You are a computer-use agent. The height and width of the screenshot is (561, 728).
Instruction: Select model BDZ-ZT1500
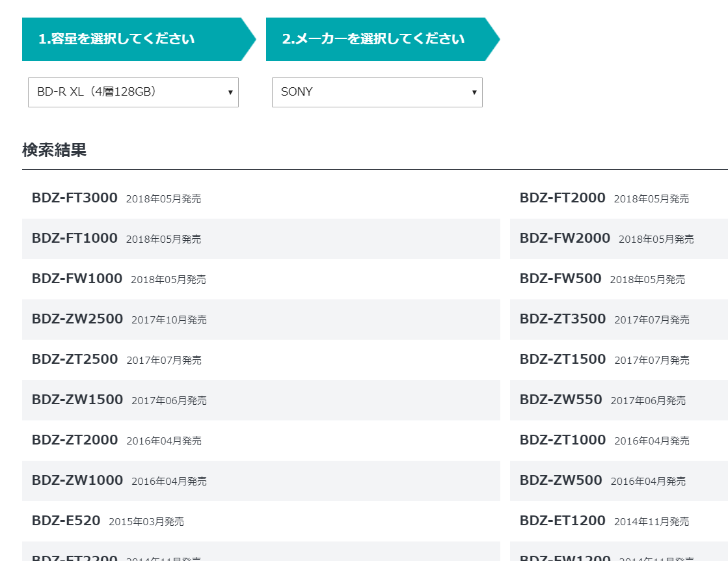tap(563, 359)
